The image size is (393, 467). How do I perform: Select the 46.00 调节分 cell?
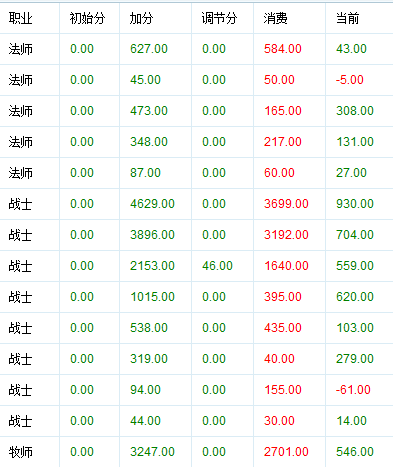click(217, 266)
